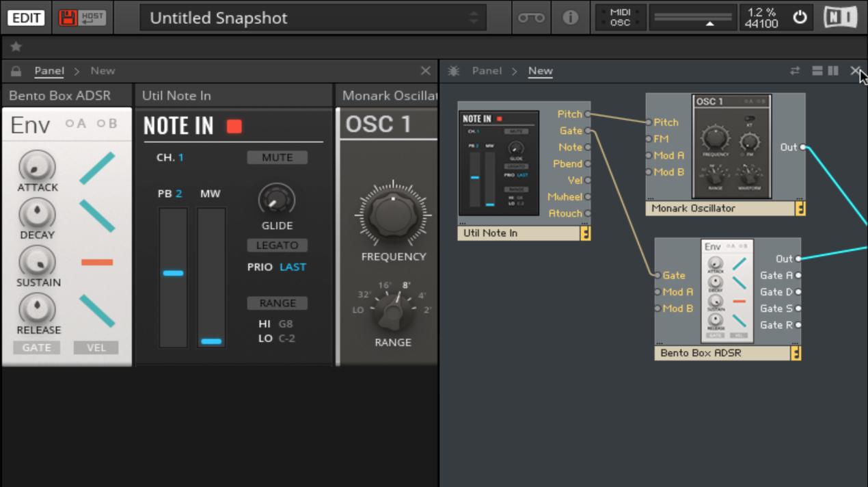Toggle GATE on the Bento Box ADSR
This screenshot has width=868, height=487.
point(36,347)
